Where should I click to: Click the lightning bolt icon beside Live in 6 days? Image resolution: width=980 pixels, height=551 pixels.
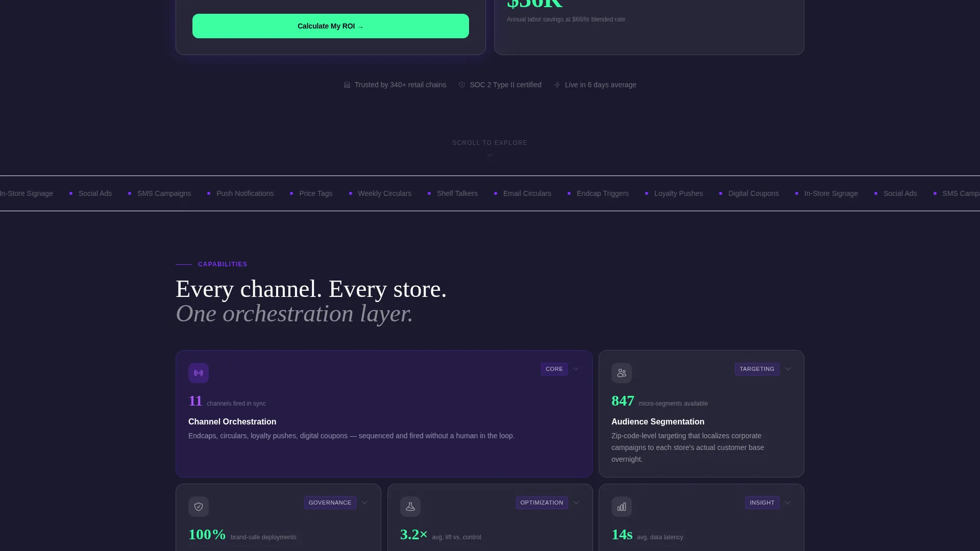pyautogui.click(x=557, y=85)
